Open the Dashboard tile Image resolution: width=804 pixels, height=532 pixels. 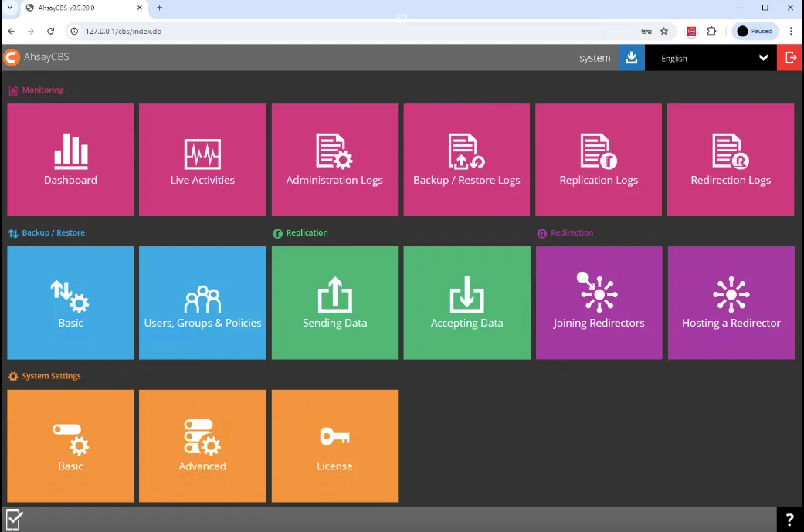(70, 159)
